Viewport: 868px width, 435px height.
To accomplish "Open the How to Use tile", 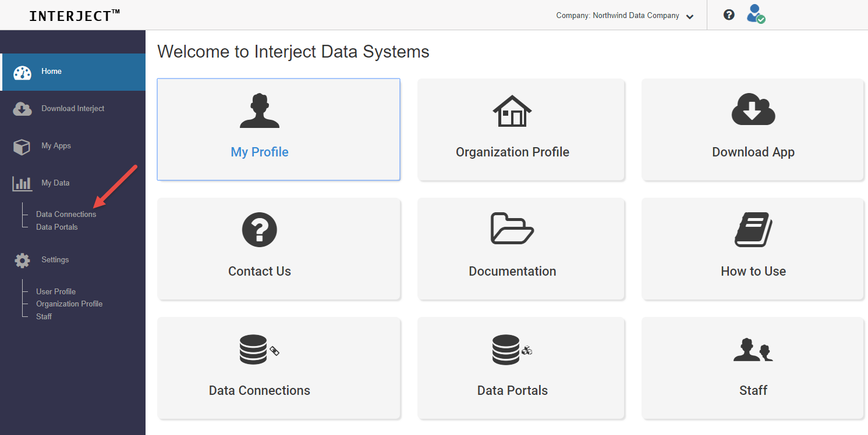I will click(753, 249).
